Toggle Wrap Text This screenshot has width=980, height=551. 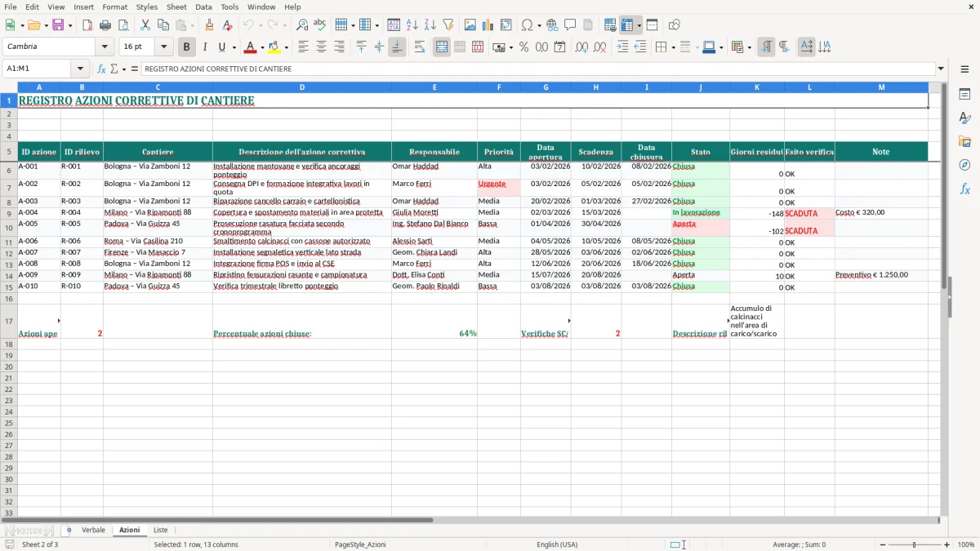[420, 47]
